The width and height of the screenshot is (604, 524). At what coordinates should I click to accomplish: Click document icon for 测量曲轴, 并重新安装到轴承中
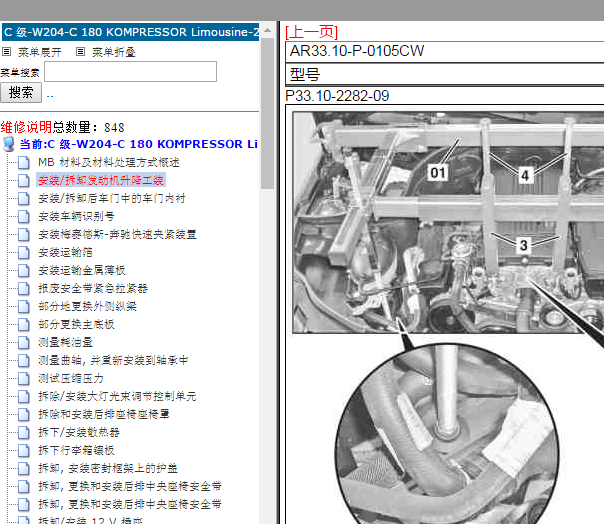(x=23, y=361)
